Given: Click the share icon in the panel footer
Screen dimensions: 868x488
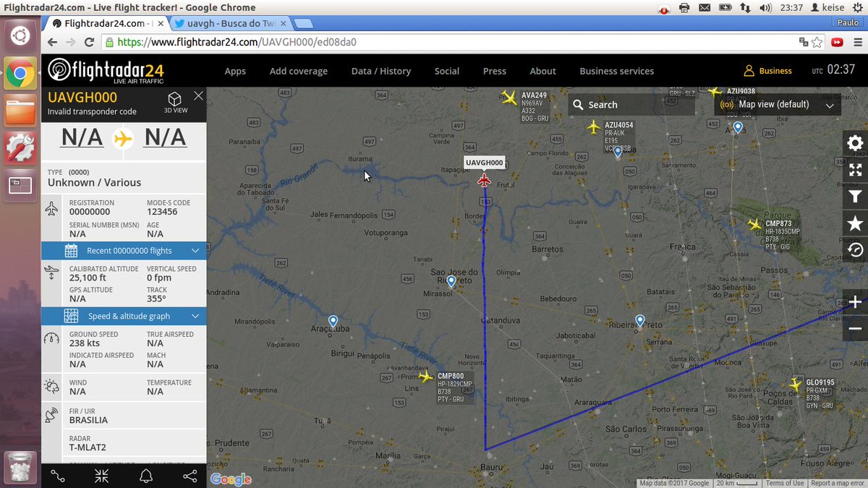Looking at the screenshot, I should point(190,476).
